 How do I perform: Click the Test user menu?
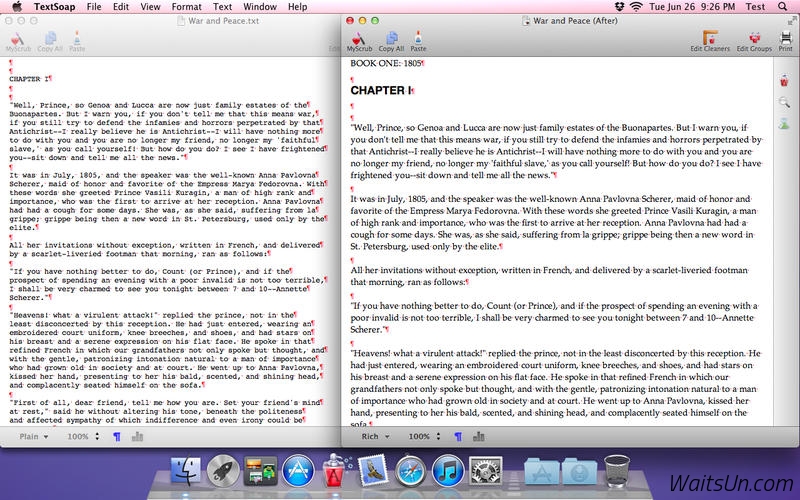[755, 7]
